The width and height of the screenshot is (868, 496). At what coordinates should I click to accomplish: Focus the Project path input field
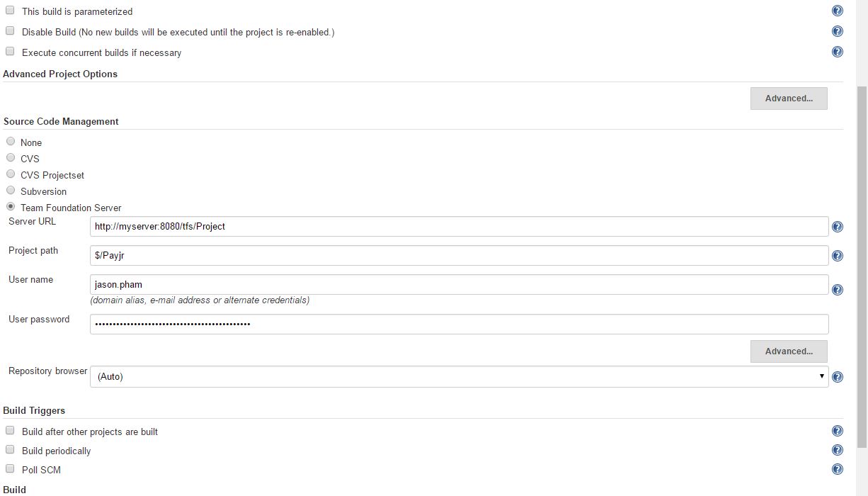pos(459,256)
